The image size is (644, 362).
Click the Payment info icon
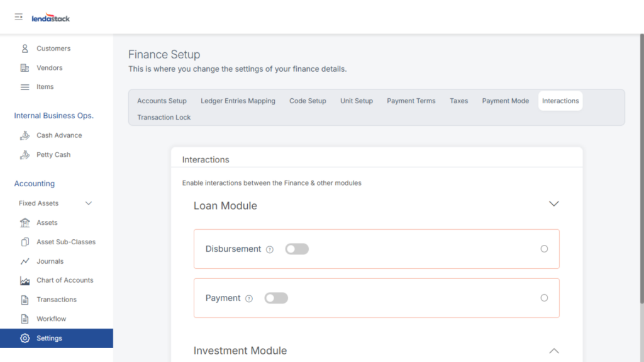click(x=249, y=298)
